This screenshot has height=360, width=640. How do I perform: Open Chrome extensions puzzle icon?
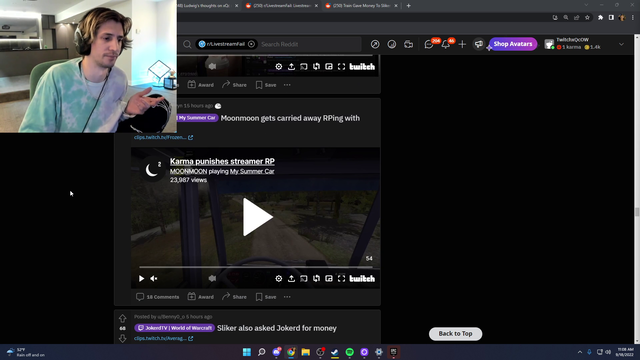tap(600, 18)
